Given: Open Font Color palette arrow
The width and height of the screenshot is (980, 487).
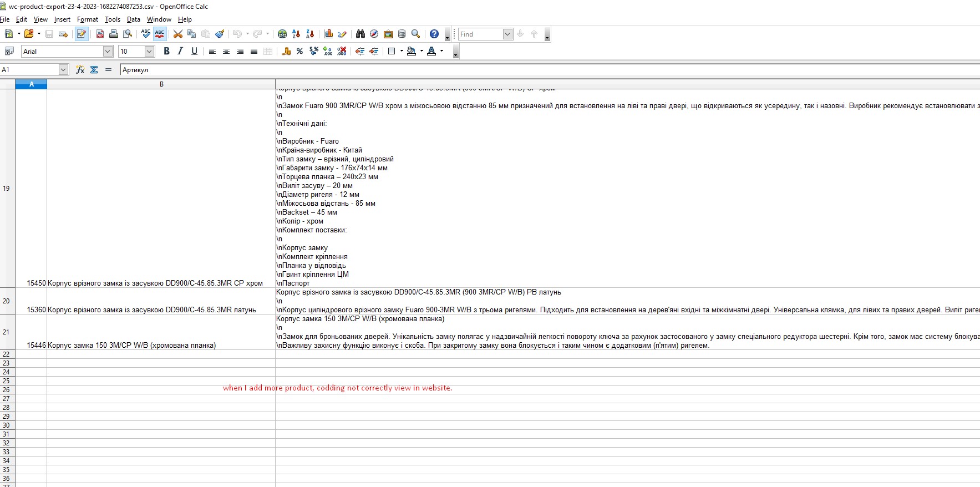Looking at the screenshot, I should click(x=442, y=51).
